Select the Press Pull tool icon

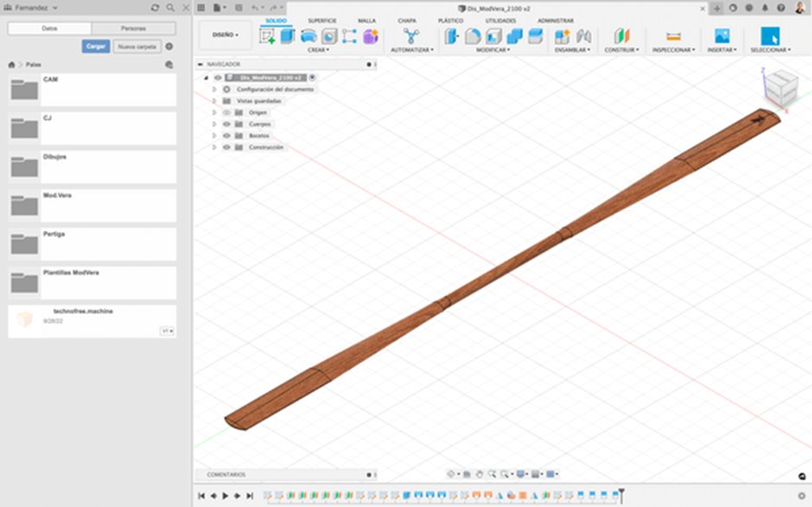[x=452, y=36]
